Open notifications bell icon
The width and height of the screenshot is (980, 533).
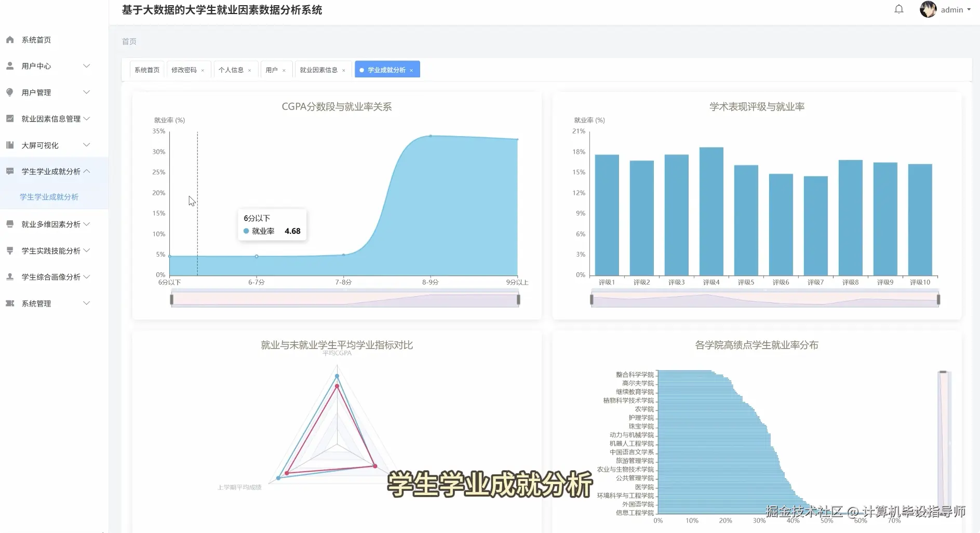tap(899, 9)
